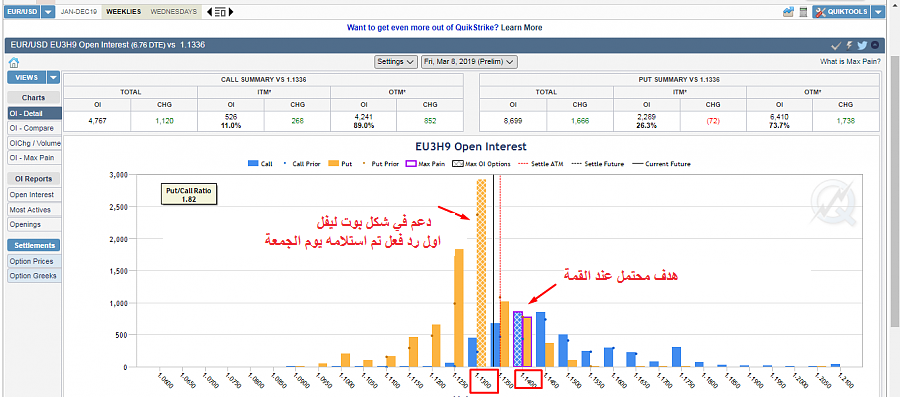Go to the home icon
The width and height of the screenshot is (900, 397).
click(14, 63)
